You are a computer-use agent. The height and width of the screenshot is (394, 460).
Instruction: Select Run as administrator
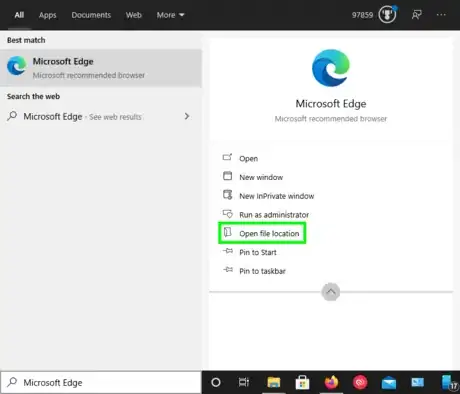[x=274, y=215]
